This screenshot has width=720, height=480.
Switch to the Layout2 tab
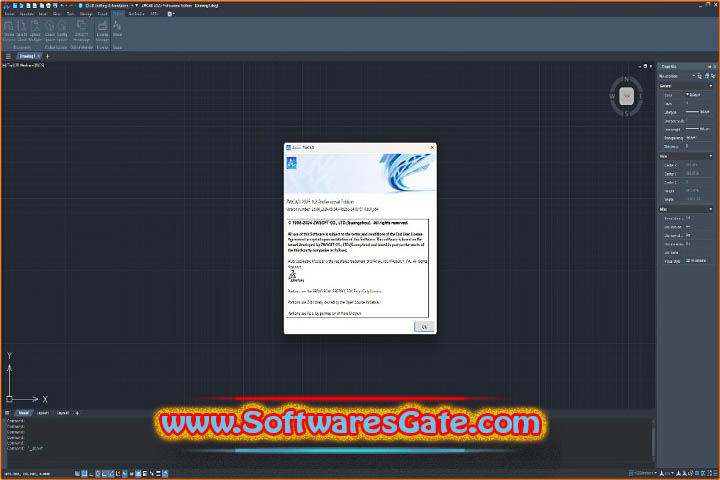click(x=63, y=413)
